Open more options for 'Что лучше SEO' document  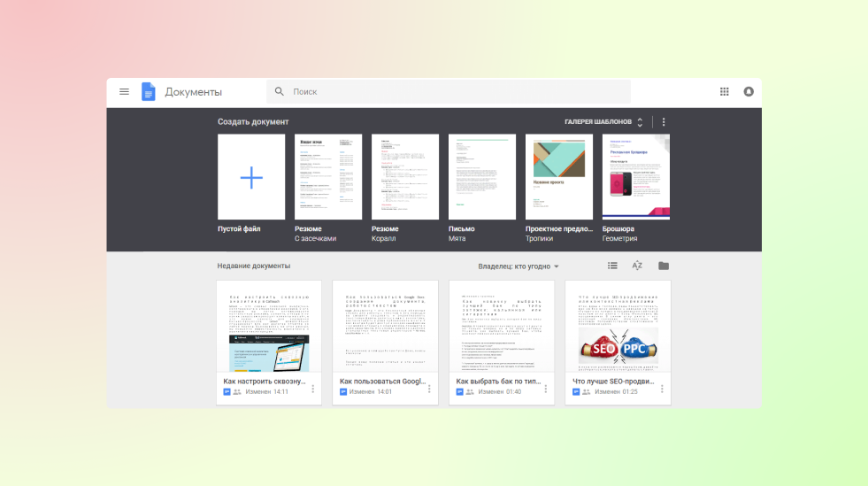tap(662, 389)
